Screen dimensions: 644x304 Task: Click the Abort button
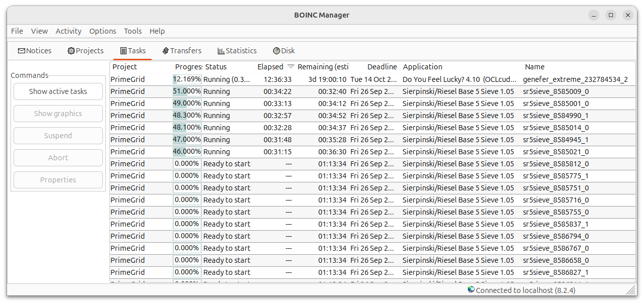[x=58, y=157]
